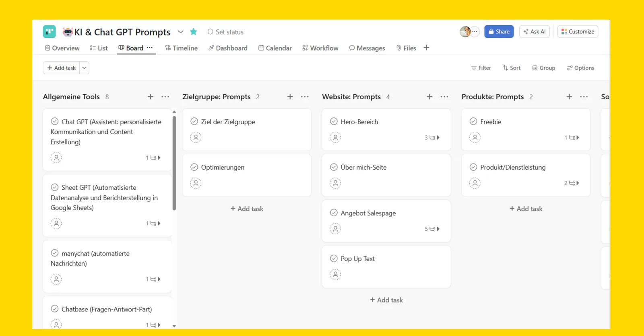Open the members overflow dots beside avatar
Image resolution: width=644 pixels, height=336 pixels.
tap(475, 31)
